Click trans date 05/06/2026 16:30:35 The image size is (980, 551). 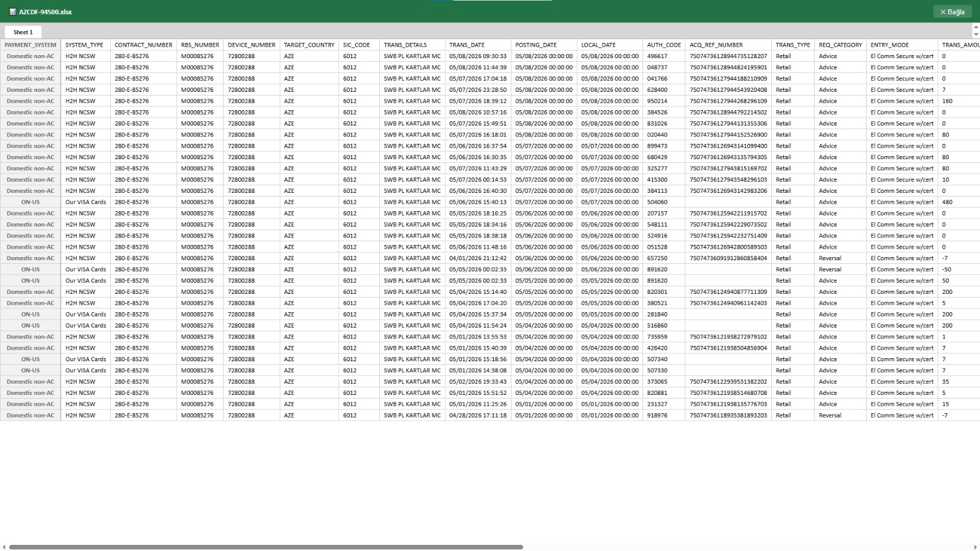click(x=478, y=157)
